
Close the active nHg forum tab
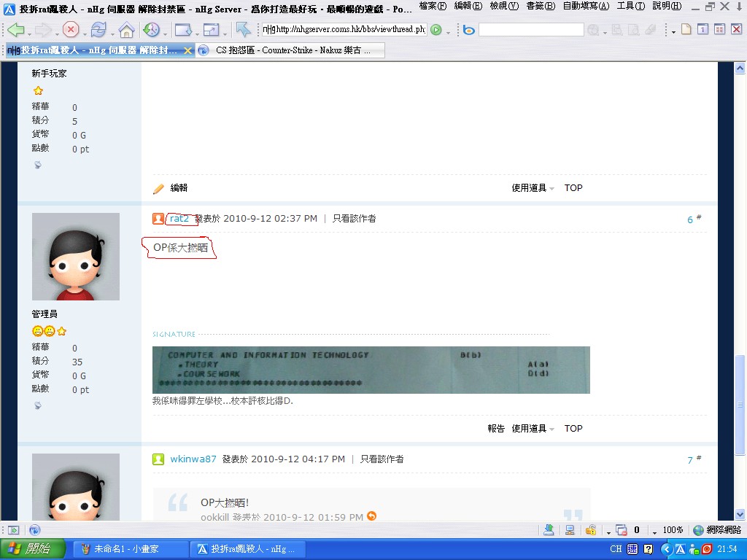[x=188, y=50]
